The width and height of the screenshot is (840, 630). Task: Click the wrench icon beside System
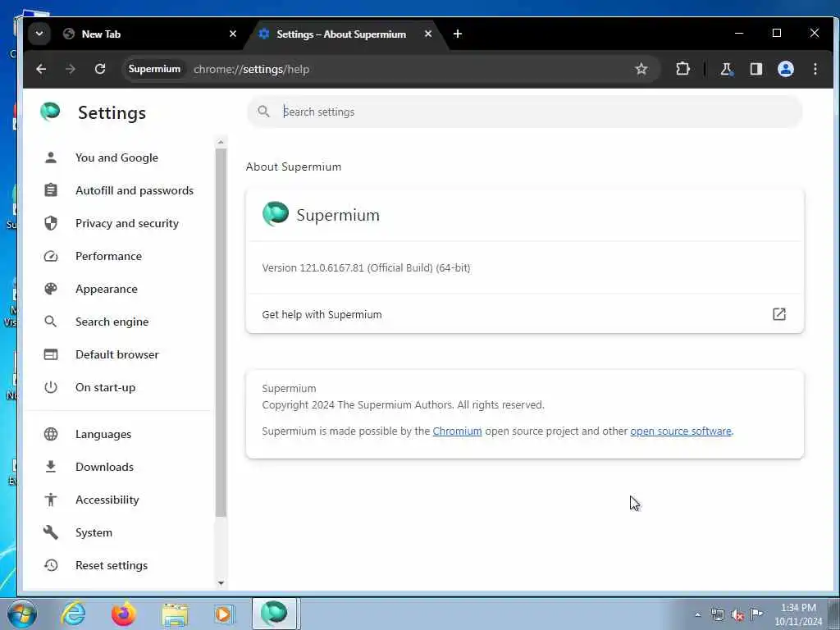pyautogui.click(x=51, y=532)
